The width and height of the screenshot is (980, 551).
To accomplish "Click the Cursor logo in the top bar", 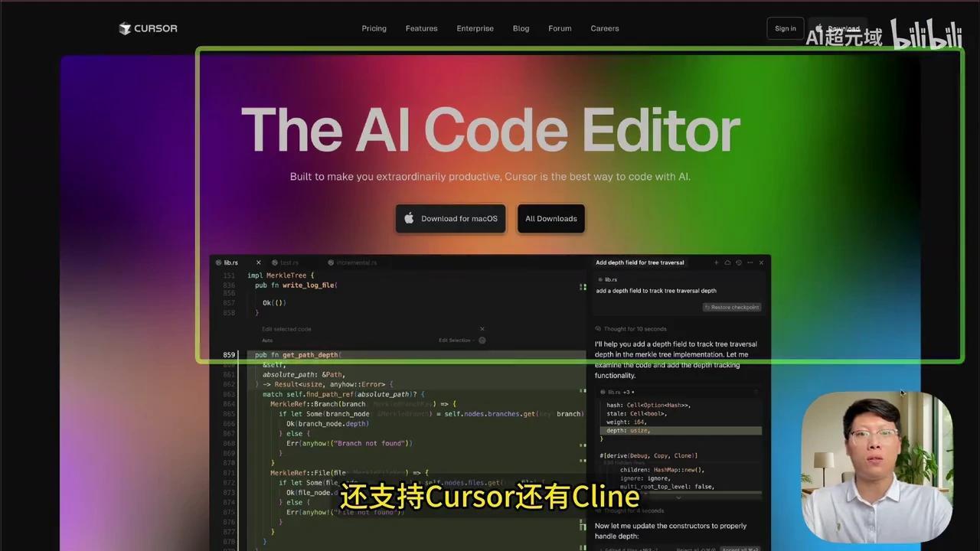I will pos(148,28).
